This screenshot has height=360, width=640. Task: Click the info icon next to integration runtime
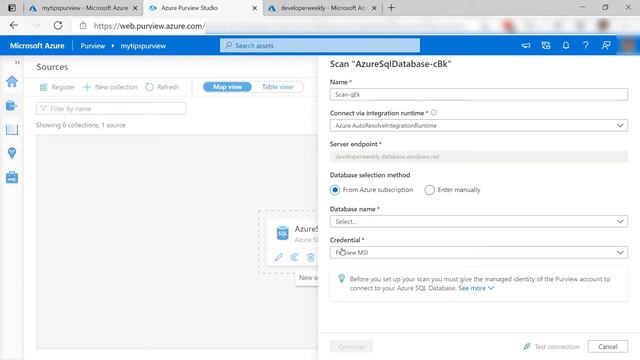click(x=433, y=113)
